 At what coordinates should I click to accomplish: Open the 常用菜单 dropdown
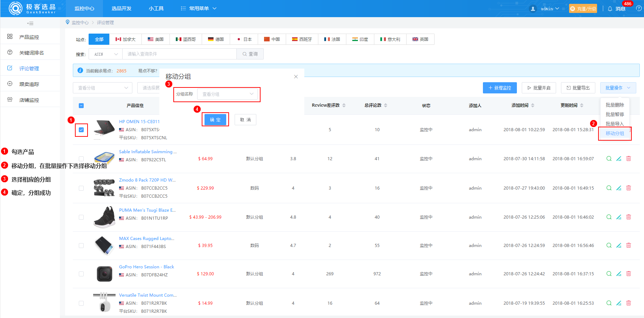(x=199, y=8)
